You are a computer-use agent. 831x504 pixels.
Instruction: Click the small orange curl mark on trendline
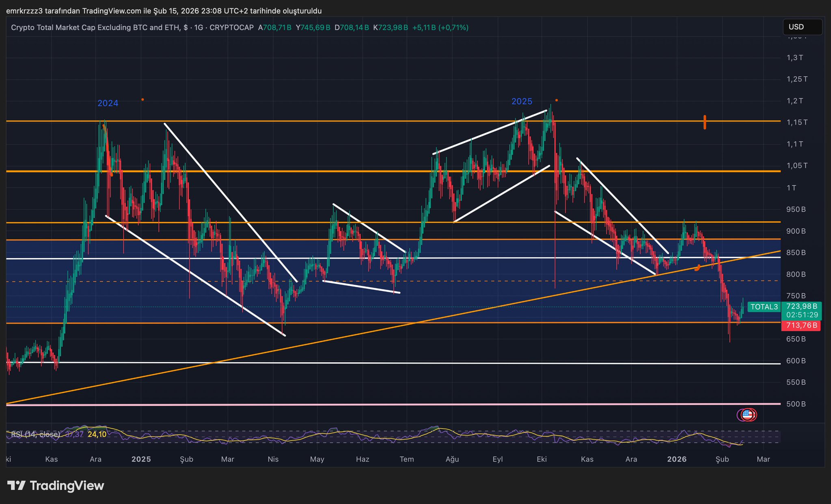697,268
